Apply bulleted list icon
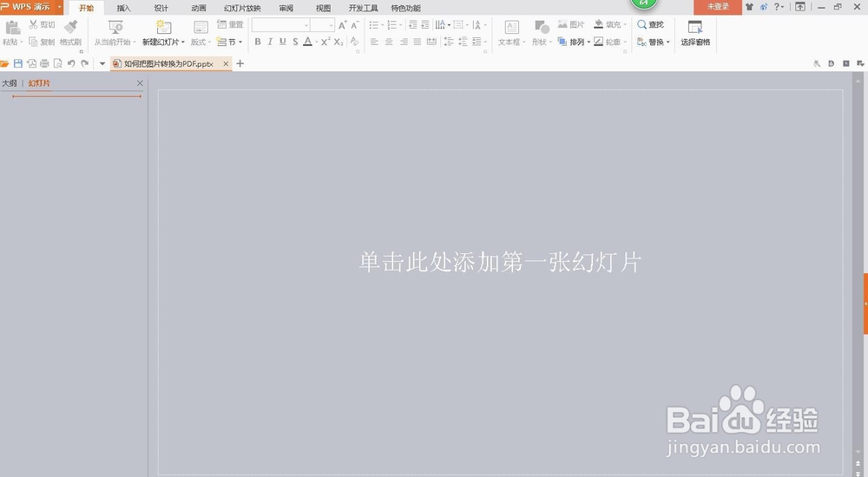This screenshot has width=868, height=477. pyautogui.click(x=374, y=25)
